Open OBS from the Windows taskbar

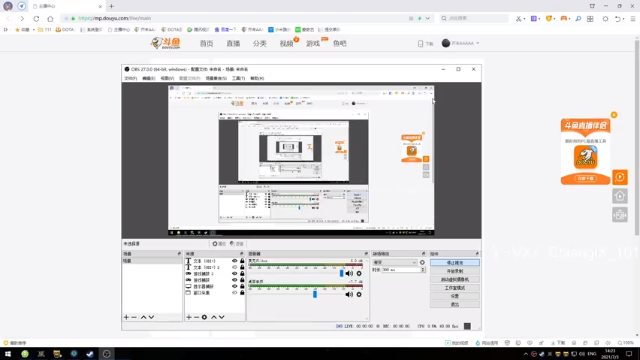[107, 354]
